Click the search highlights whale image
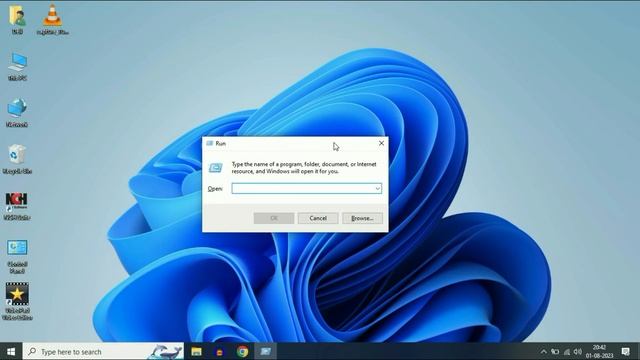Image resolution: width=640 pixels, height=360 pixels. [165, 351]
